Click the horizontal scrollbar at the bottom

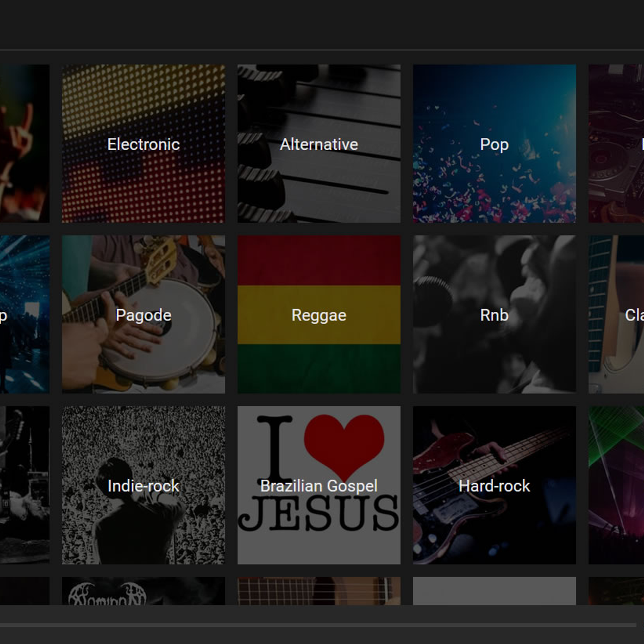click(318, 625)
